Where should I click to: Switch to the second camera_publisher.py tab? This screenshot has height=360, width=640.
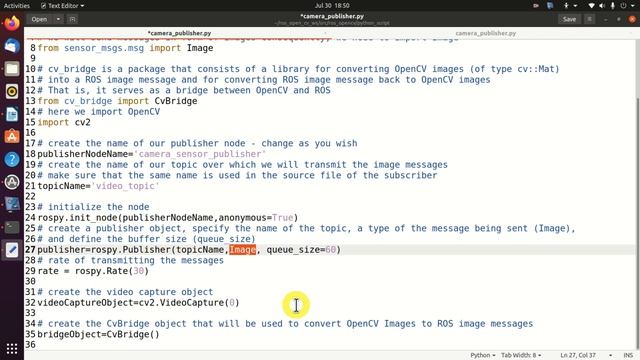[485, 33]
